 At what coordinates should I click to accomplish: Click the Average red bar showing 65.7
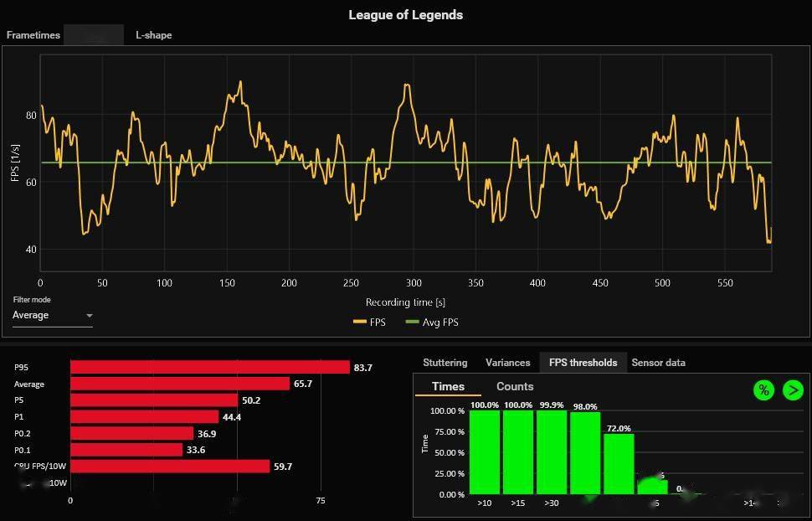point(179,384)
